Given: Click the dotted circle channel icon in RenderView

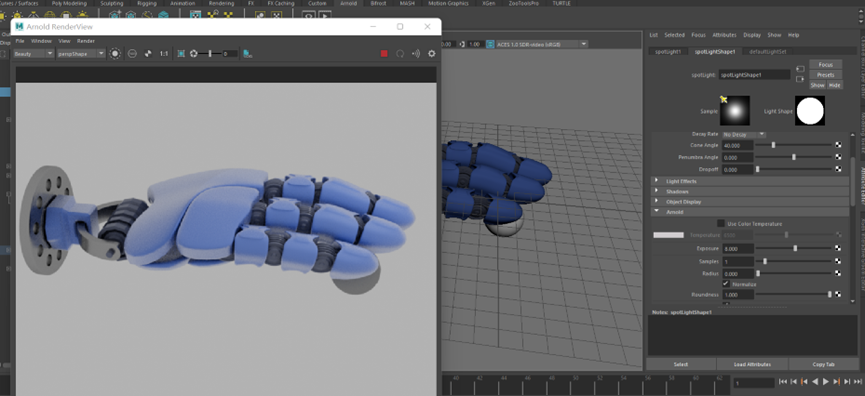Looking at the screenshot, I should 115,53.
